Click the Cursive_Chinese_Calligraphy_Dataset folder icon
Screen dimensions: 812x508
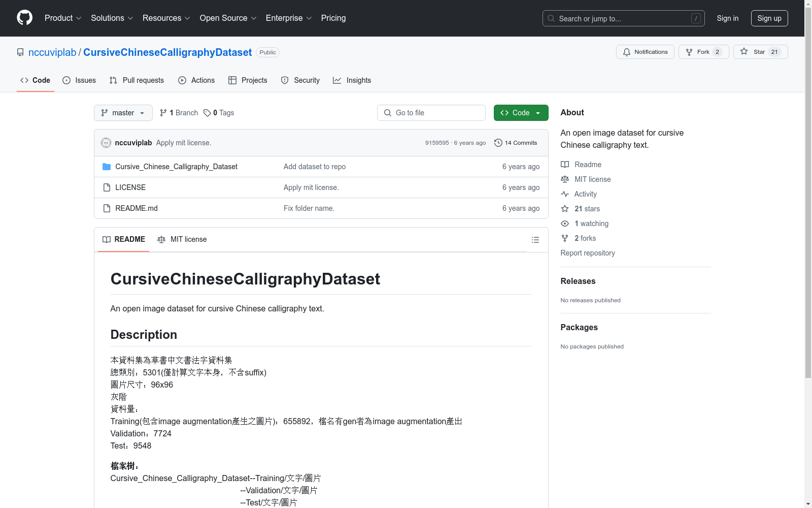pos(107,167)
